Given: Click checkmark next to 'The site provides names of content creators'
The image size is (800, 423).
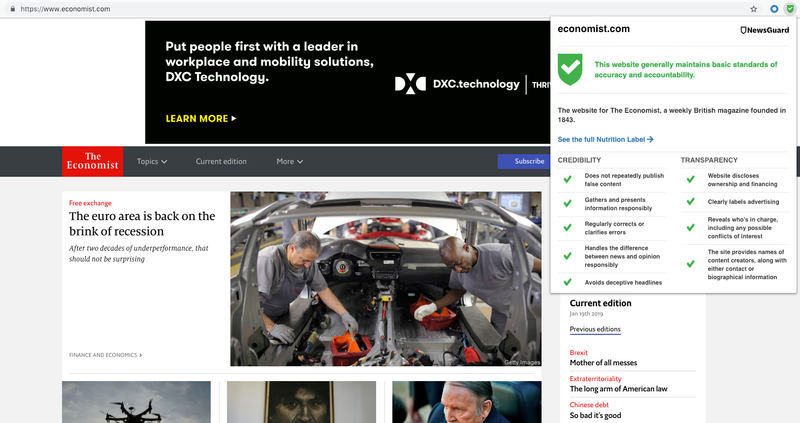Looking at the screenshot, I should [x=690, y=264].
